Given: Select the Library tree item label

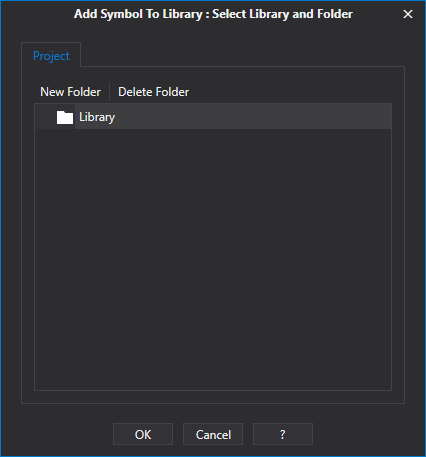Looking at the screenshot, I should click(97, 117).
